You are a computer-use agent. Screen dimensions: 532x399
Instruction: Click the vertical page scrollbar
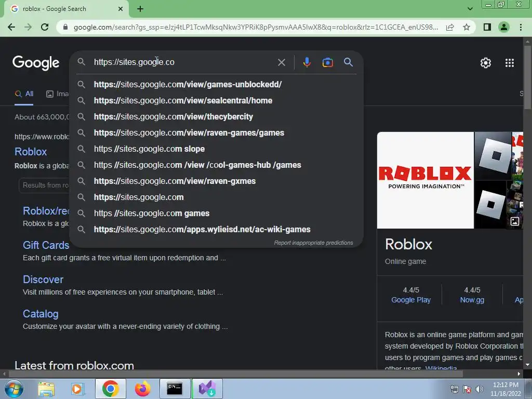(x=528, y=77)
